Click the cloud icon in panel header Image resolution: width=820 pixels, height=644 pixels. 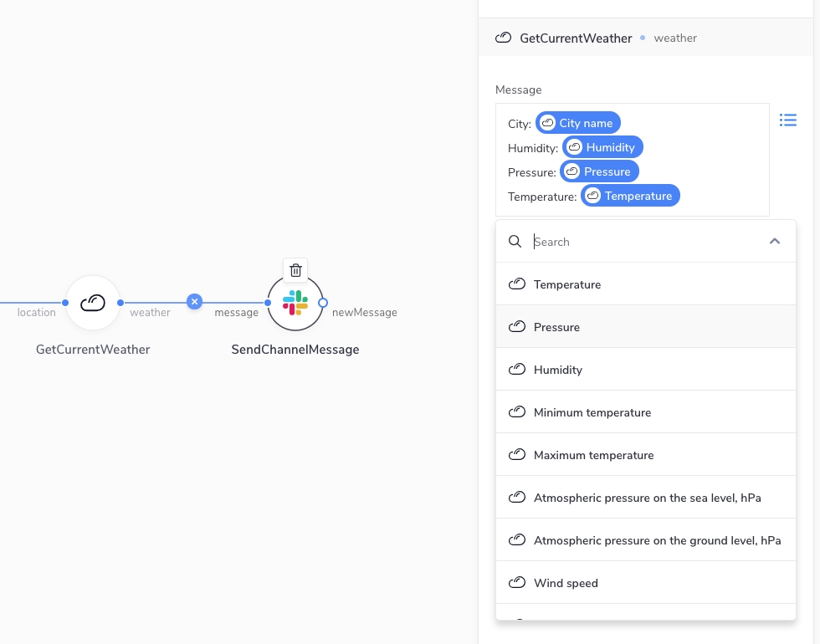pyautogui.click(x=503, y=38)
